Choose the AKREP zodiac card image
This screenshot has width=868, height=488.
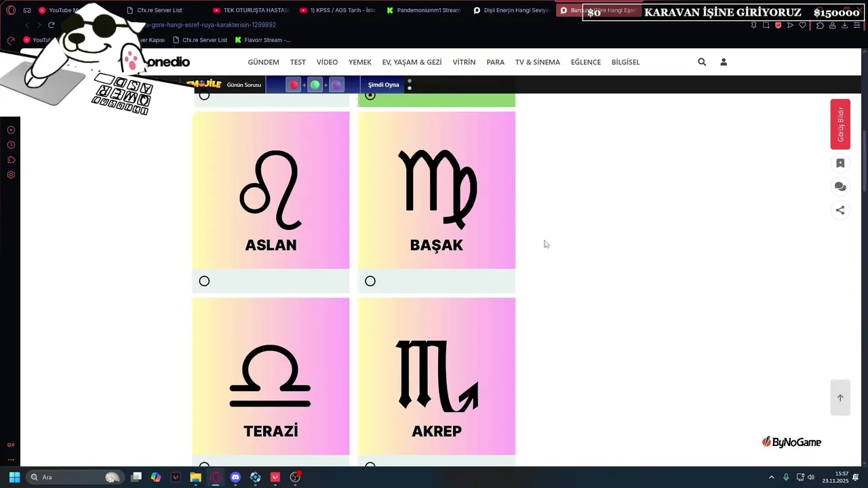[437, 376]
